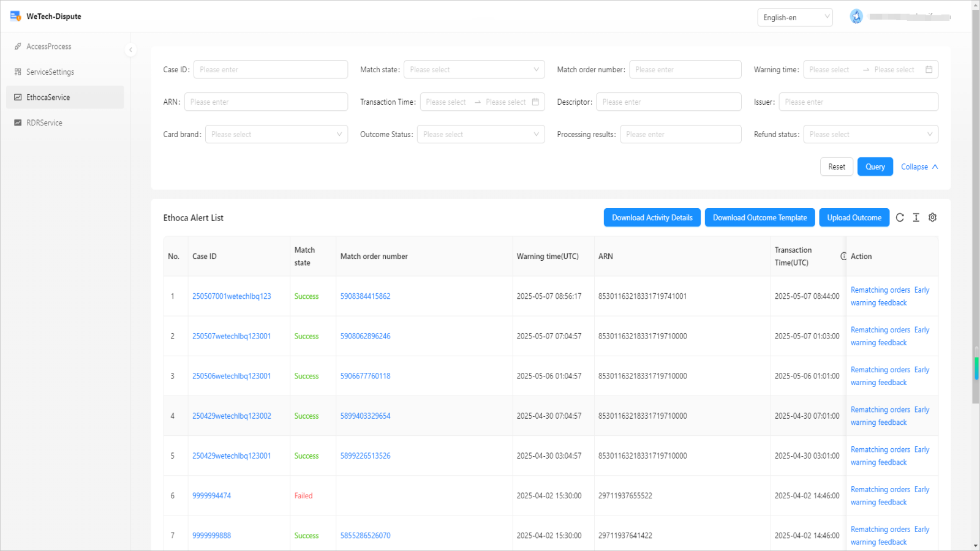The width and height of the screenshot is (980, 551).
Task: Go to RDRService menu item
Action: (44, 123)
